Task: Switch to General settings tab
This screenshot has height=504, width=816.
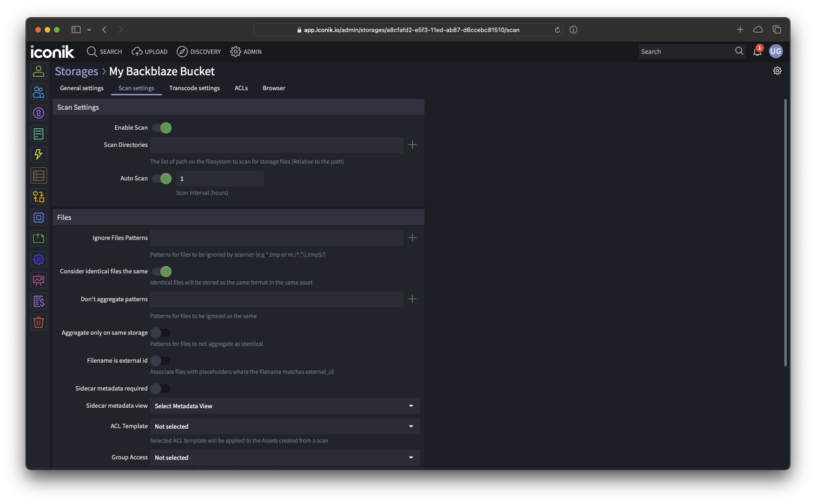Action: point(82,88)
